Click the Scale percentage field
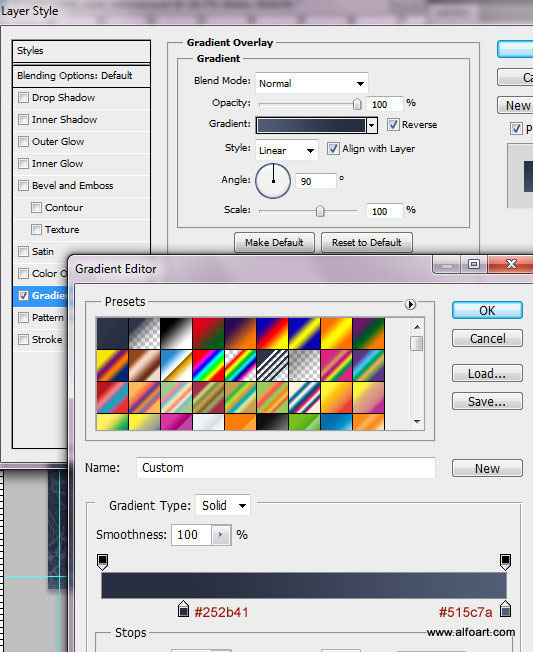 [385, 211]
